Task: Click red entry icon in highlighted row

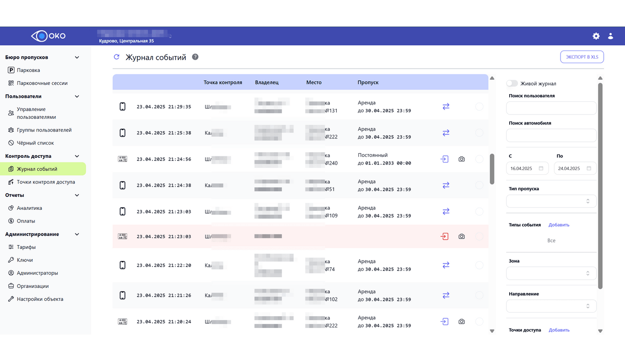Action: 444,236
